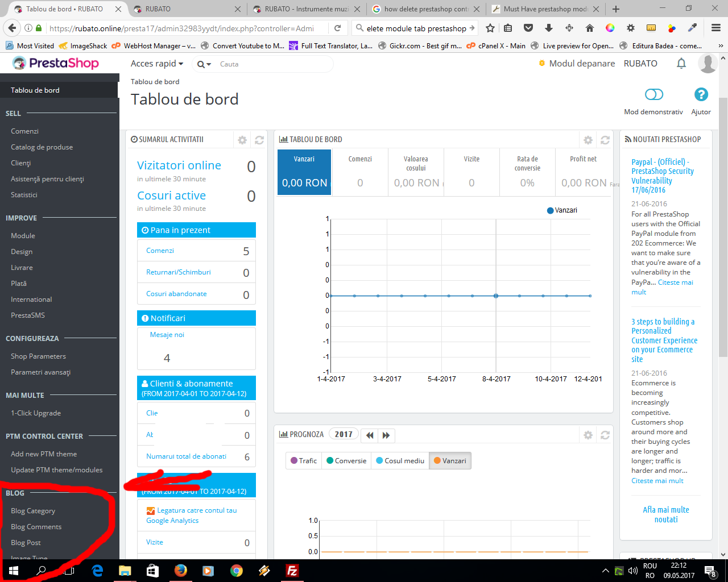The image size is (728, 582).
Task: Show hidden system tray icons
Action: tap(605, 571)
